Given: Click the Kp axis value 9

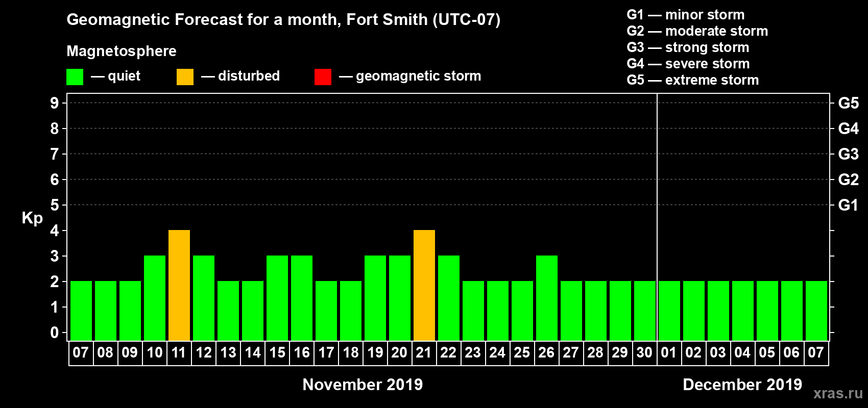Looking at the screenshot, I should pyautogui.click(x=55, y=103).
